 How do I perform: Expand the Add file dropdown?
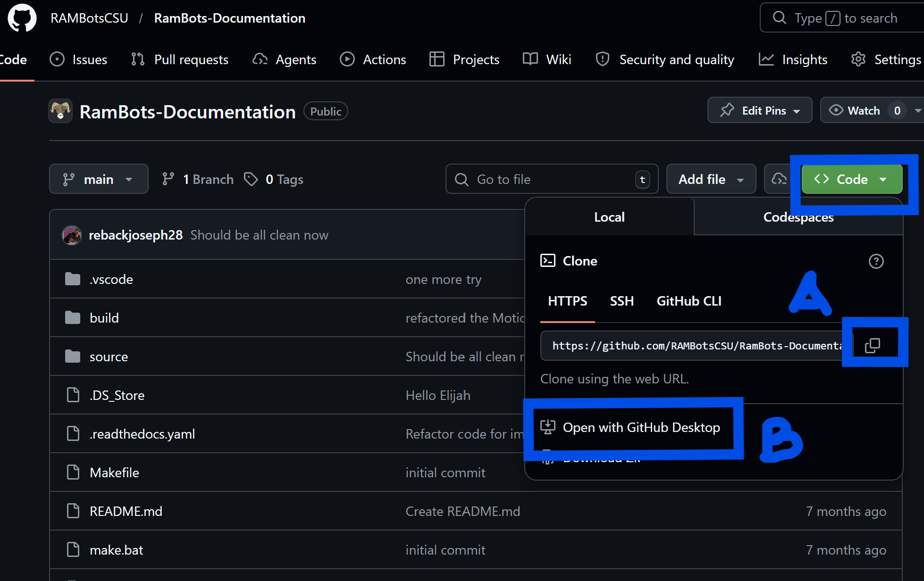click(x=711, y=179)
